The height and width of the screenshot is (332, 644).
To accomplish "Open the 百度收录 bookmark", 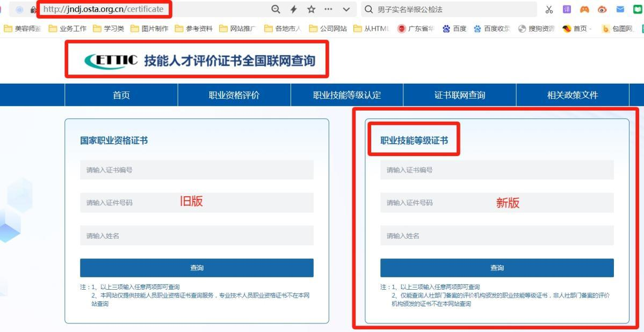I will pyautogui.click(x=491, y=28).
